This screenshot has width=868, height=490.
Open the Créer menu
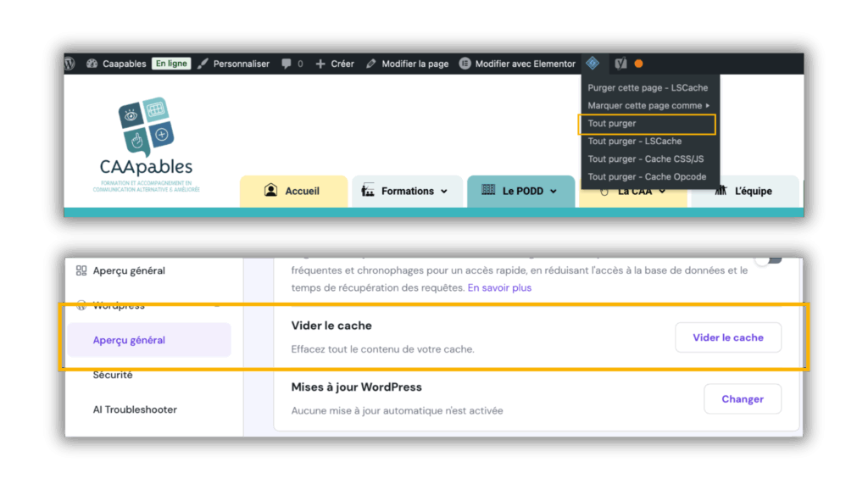342,64
